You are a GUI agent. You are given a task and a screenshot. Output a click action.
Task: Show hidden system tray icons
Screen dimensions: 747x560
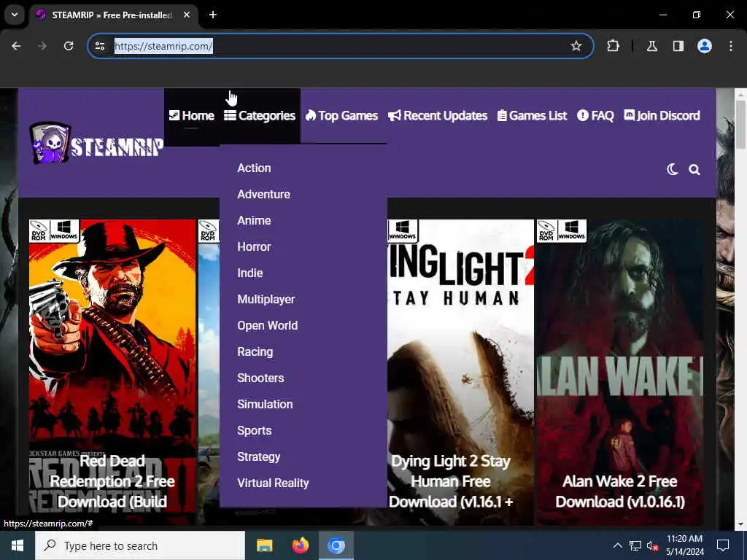pos(617,545)
